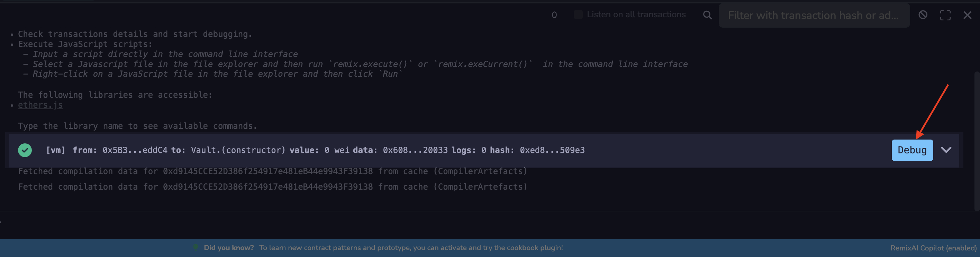
Task: Clear the terminal console
Action: [x=923, y=15]
